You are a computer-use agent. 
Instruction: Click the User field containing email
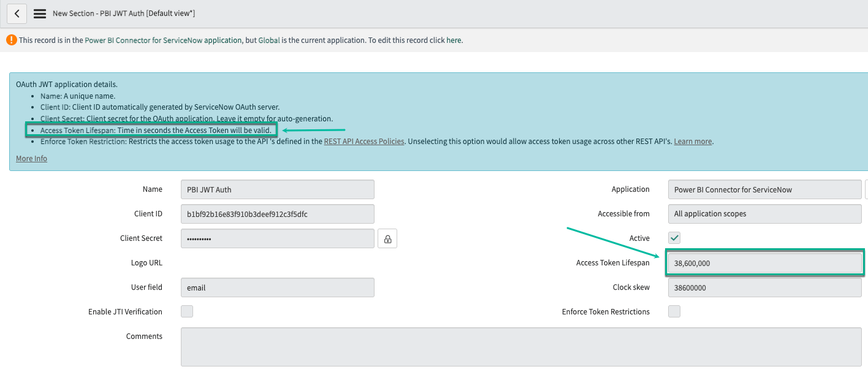277,287
